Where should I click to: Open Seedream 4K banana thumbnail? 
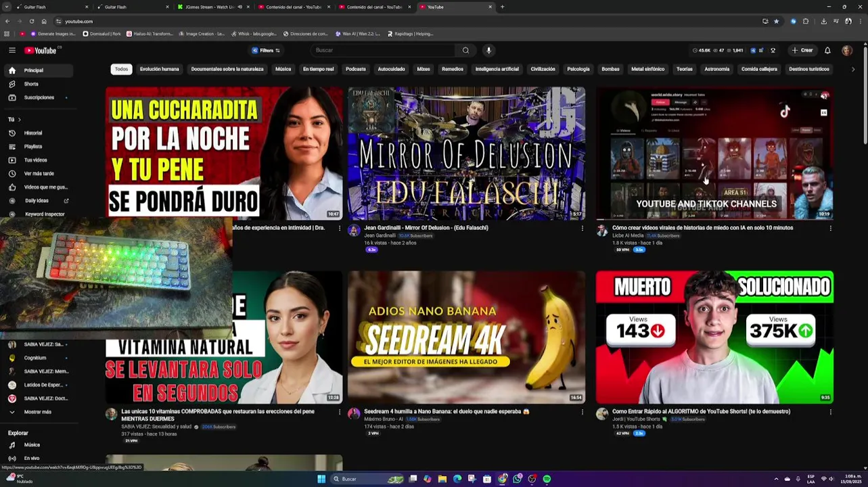point(466,337)
